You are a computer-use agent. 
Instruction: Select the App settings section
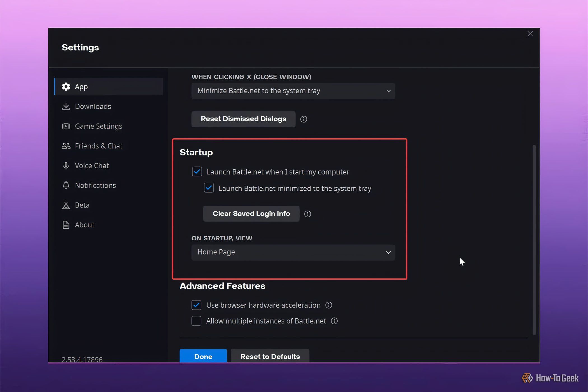(109, 87)
